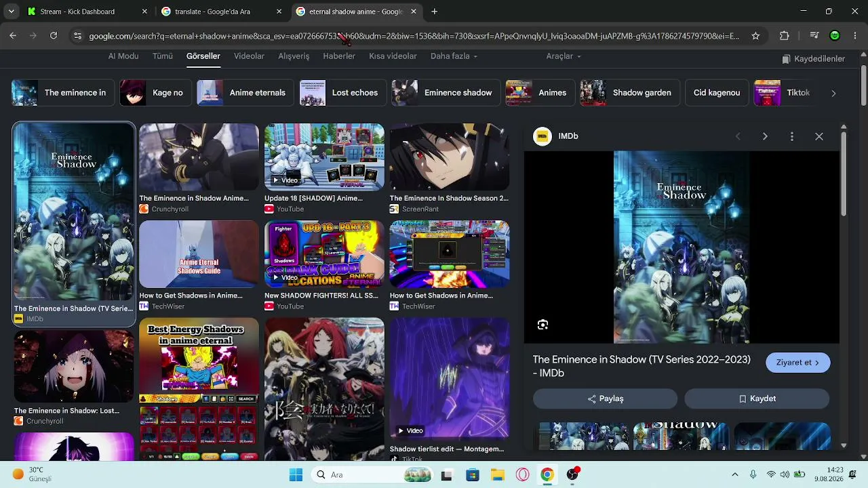868x488 pixels.
Task: Filter by 'Anime eternals' chip
Action: pos(245,93)
